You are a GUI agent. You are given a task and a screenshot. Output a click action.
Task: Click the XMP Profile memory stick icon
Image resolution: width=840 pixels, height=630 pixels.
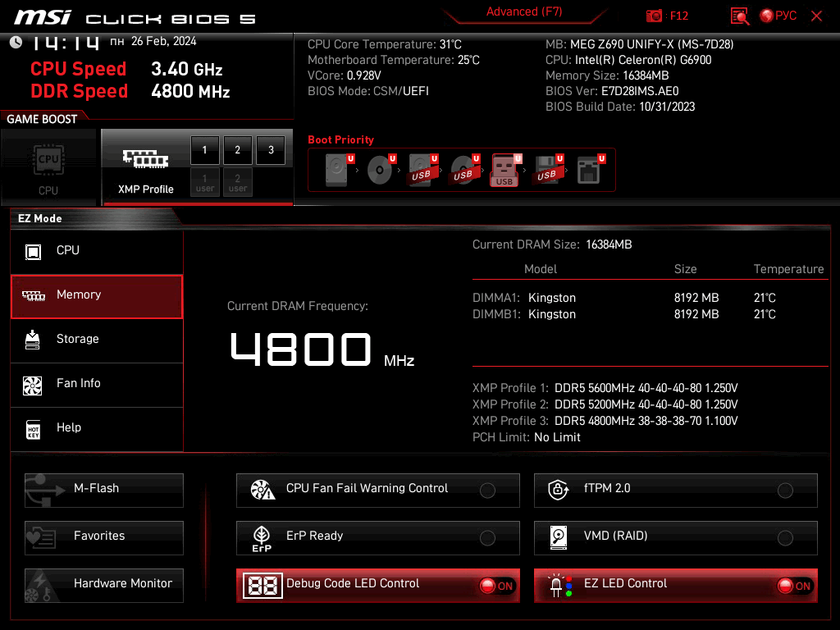coord(145,158)
